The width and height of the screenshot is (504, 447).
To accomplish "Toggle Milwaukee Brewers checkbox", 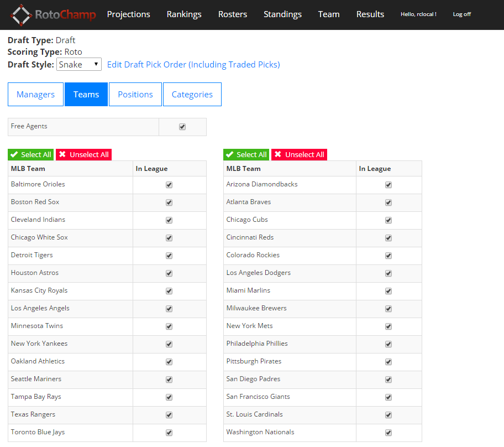I will [389, 309].
